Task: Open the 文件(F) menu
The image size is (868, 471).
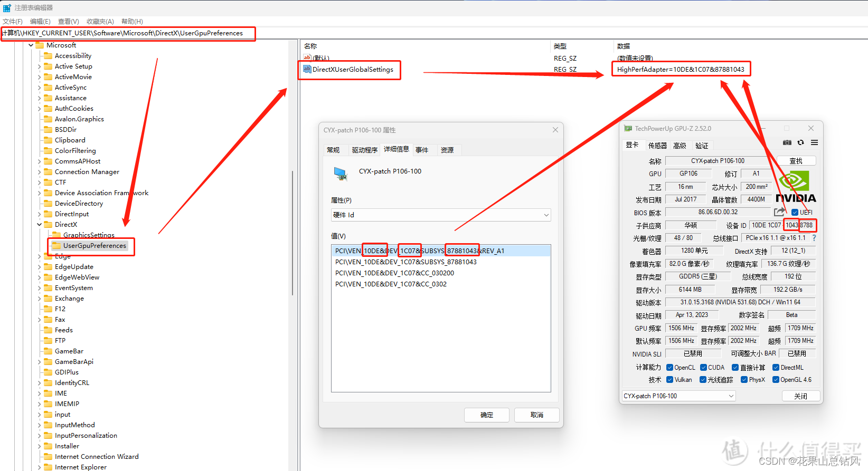Action: click(13, 21)
